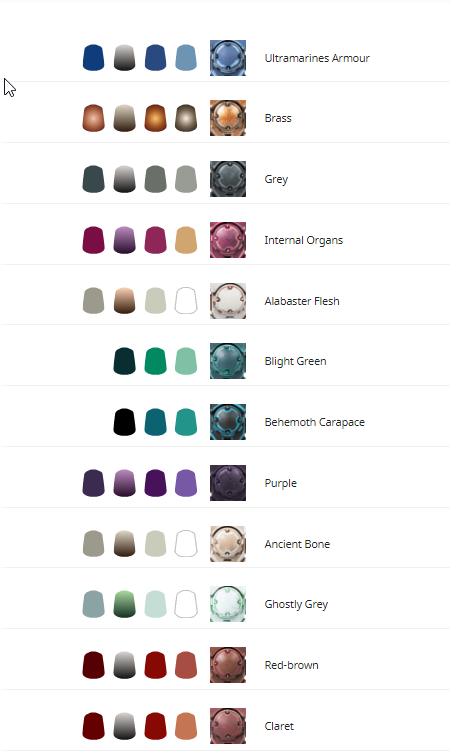Choose the green shade pot in Ghostly Grey row
450x756 pixels.
point(124,604)
